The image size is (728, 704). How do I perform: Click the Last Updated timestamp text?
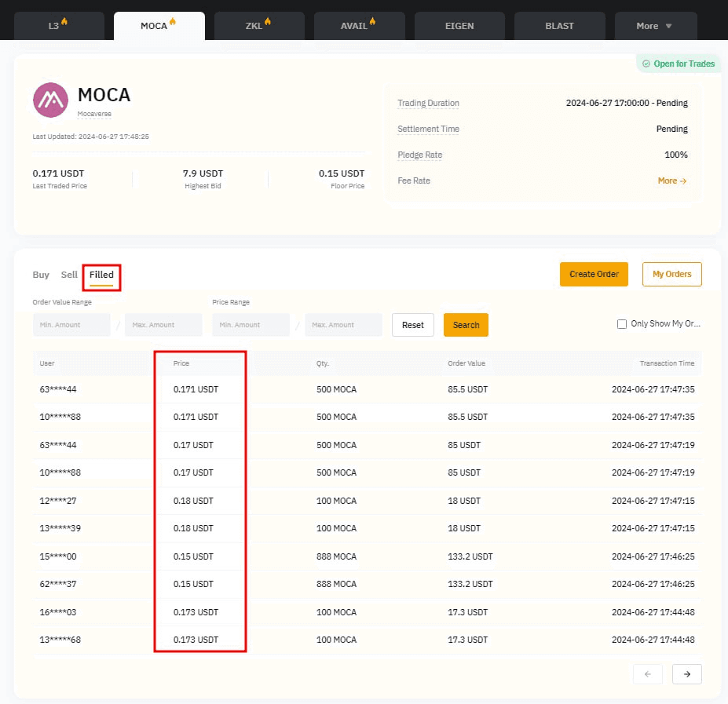pyautogui.click(x=90, y=137)
